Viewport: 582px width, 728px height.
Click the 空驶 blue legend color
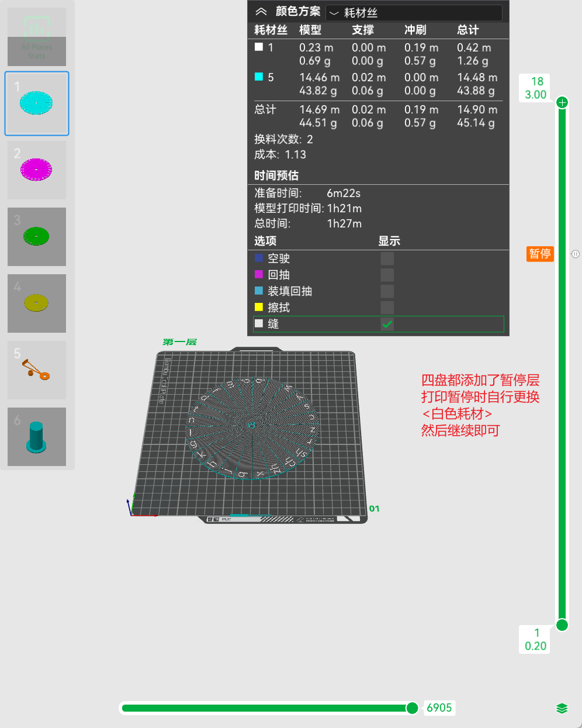[x=259, y=258]
